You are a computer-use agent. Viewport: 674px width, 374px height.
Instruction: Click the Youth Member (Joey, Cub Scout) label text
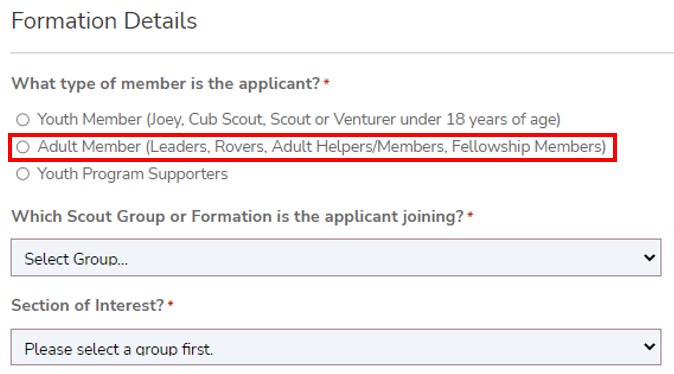(299, 119)
